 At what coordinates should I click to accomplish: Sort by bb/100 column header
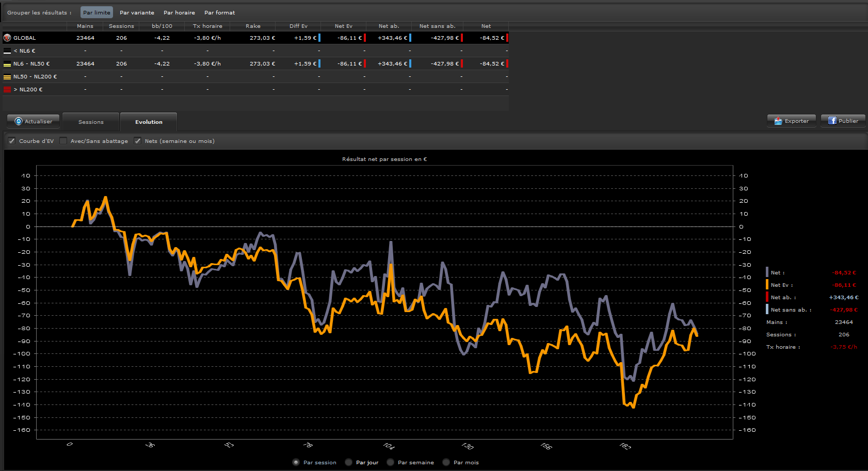[x=162, y=26]
